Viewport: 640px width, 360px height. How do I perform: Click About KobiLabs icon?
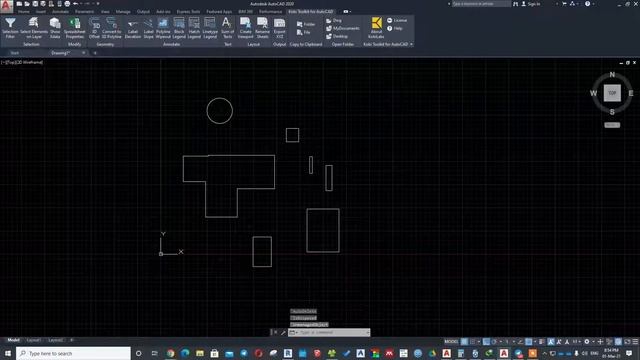point(376,28)
